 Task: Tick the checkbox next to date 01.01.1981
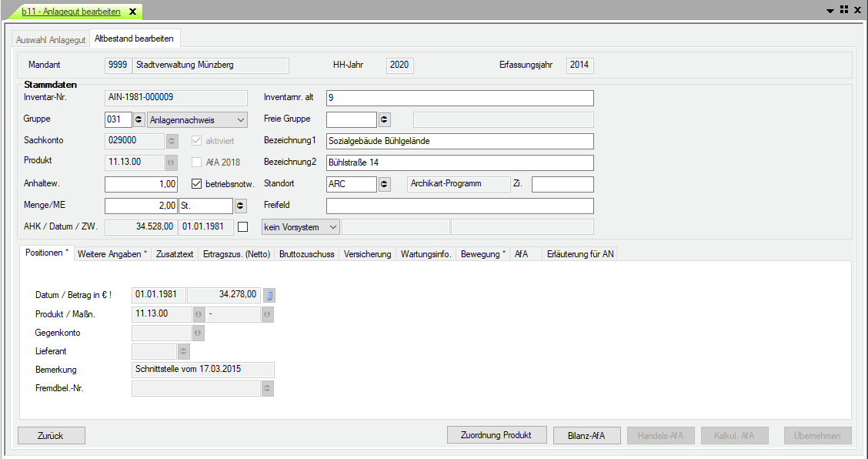tap(243, 227)
